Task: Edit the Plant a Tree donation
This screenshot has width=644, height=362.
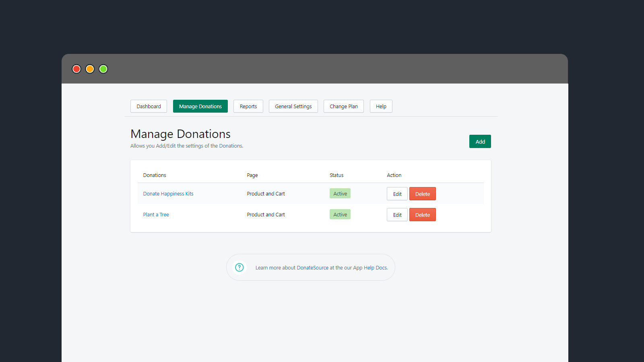Action: click(397, 214)
